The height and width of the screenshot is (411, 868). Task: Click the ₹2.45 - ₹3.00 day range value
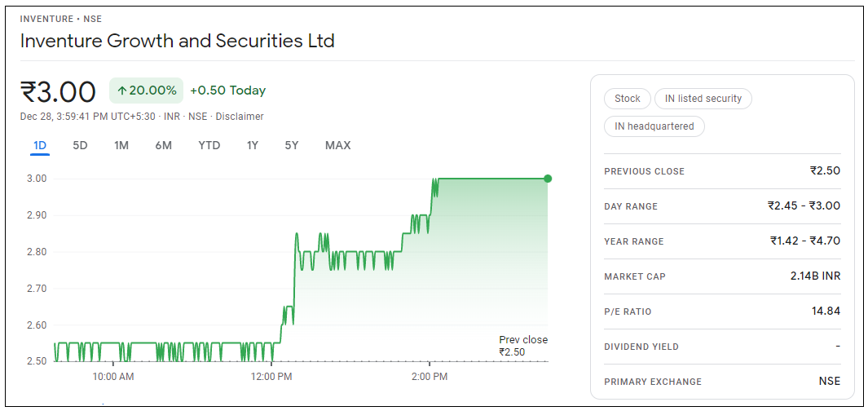(804, 206)
